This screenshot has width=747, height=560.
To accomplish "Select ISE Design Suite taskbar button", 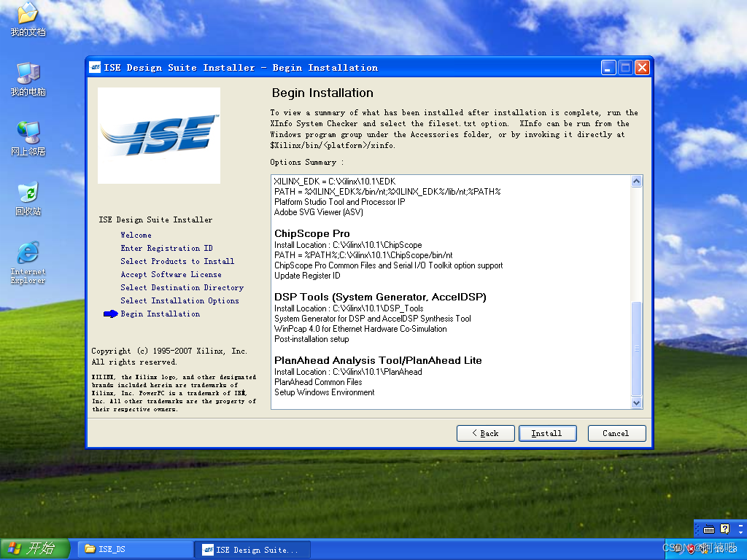I will coord(253,550).
